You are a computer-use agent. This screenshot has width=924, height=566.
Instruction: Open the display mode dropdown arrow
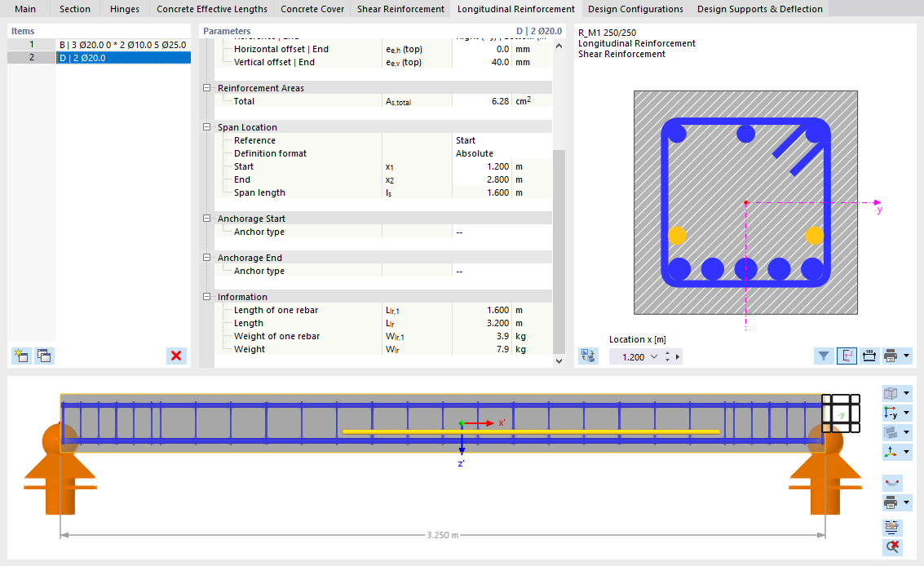(x=906, y=432)
